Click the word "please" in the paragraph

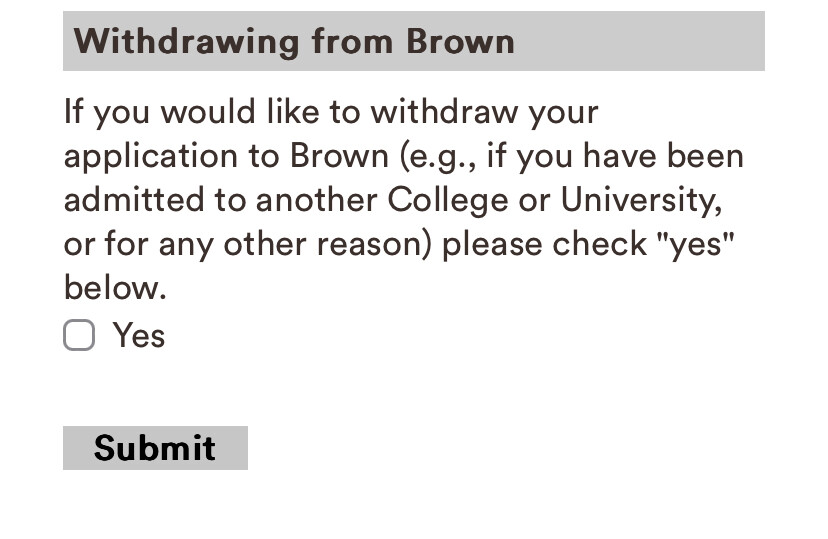click(x=491, y=244)
